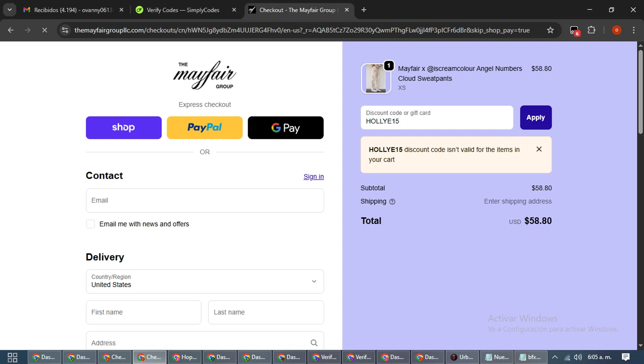Bookmark this page with the star icon
Viewport: 644px width, 364px height.
tap(550, 30)
